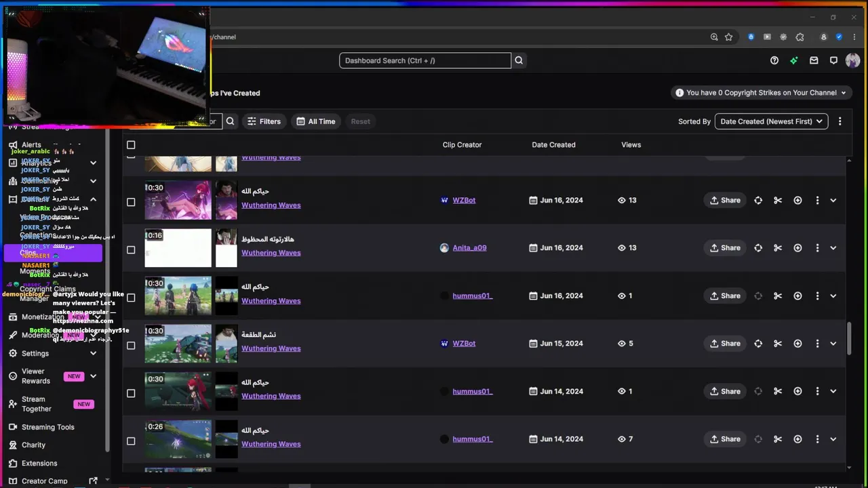The width and height of the screenshot is (868, 488).
Task: Click the circled plus icon for hummus01_ Jun 16 clip
Action: (x=797, y=296)
